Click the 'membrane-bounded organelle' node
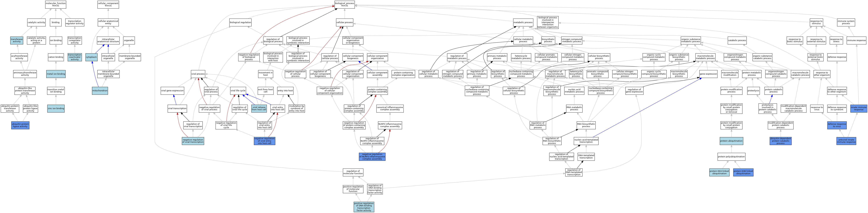868x213 pixels. (x=130, y=57)
